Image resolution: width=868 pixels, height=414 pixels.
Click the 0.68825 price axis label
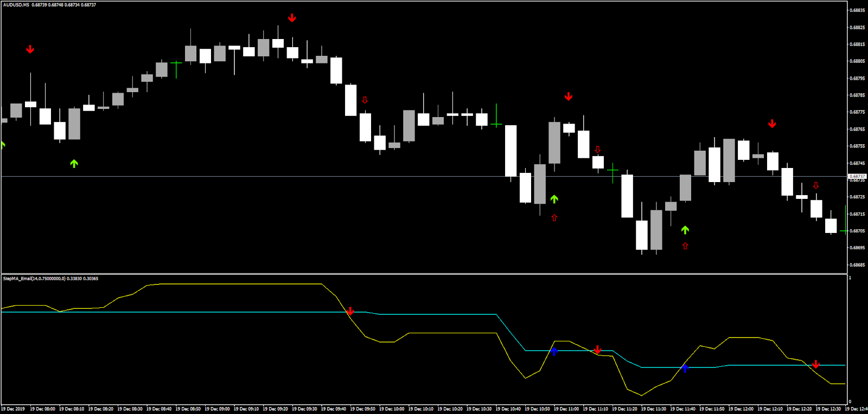857,27
